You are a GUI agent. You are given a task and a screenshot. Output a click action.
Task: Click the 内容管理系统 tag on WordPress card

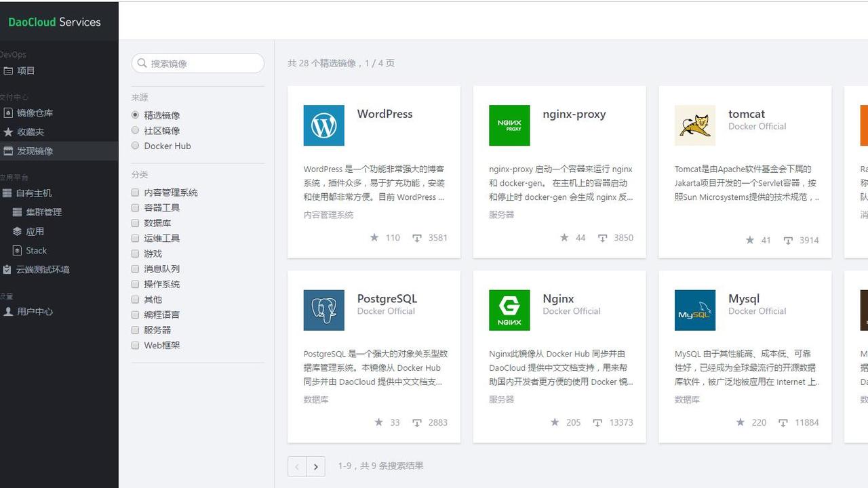(x=329, y=214)
